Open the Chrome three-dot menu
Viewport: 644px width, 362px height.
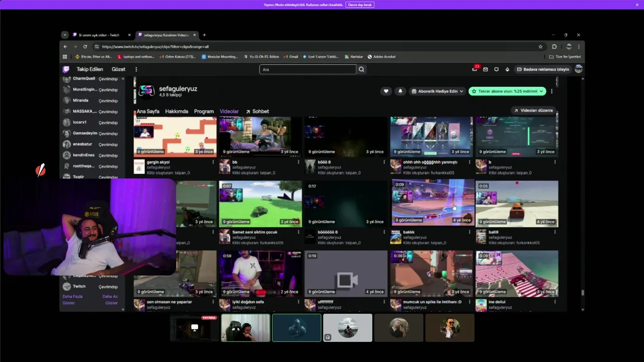[x=579, y=46]
